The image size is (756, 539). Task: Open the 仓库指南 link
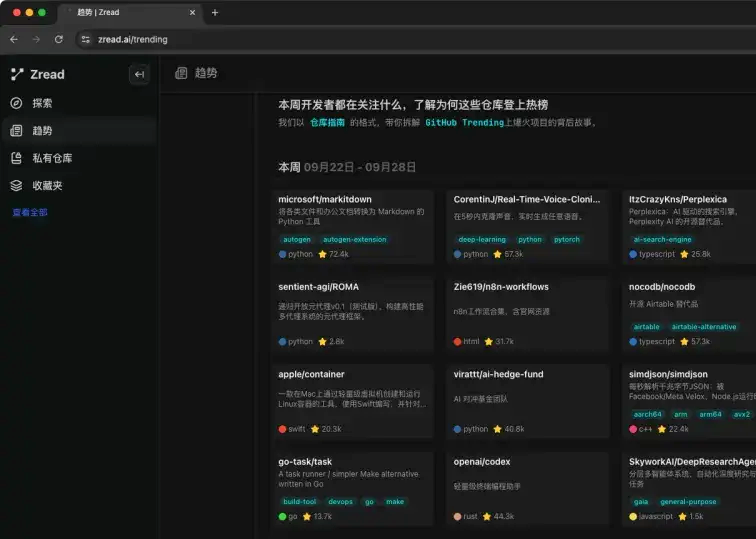click(x=327, y=122)
